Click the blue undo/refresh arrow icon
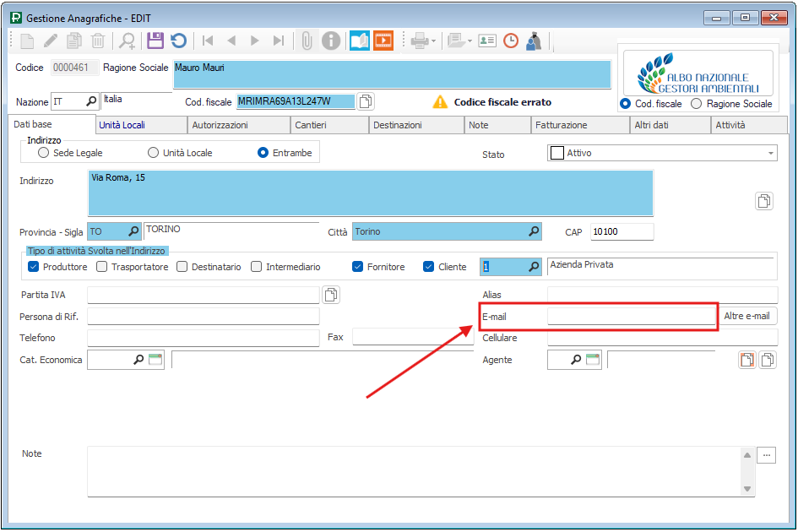 coord(178,41)
